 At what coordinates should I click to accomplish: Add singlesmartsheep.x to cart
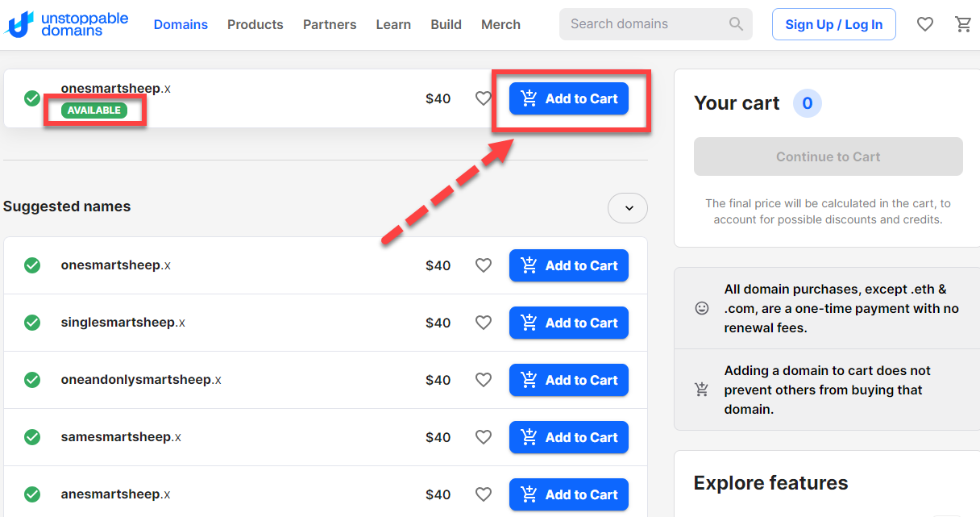(569, 323)
